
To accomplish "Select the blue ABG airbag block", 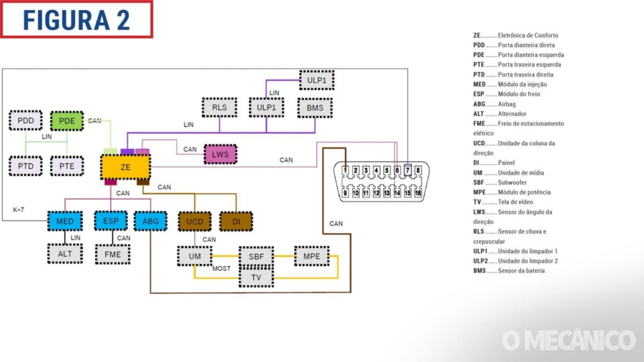I will click(x=150, y=221).
